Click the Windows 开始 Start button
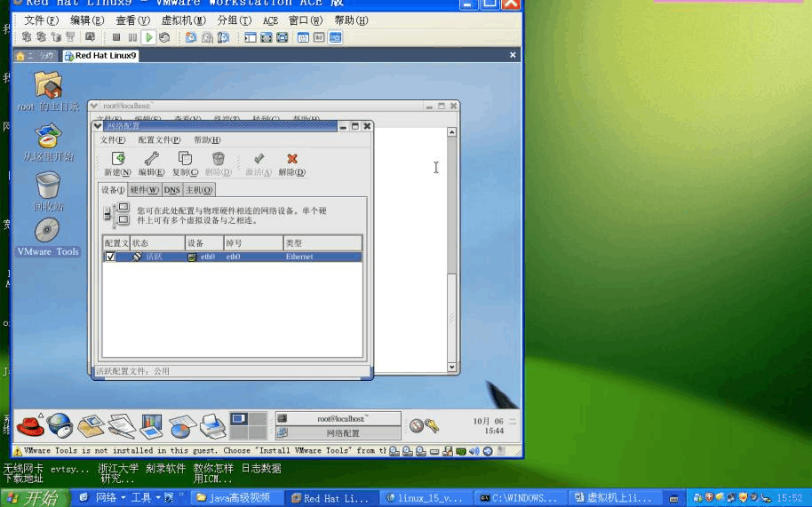Viewport: 812px width, 507px height. (36, 498)
